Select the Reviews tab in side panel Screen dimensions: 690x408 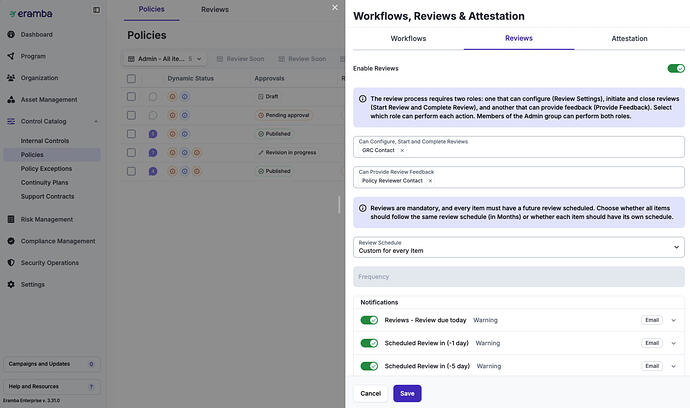point(519,38)
